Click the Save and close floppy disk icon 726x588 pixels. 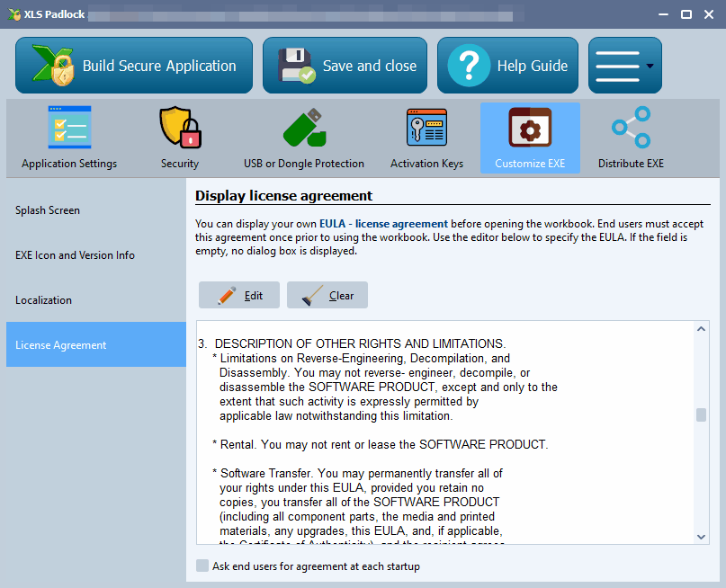tap(296, 66)
